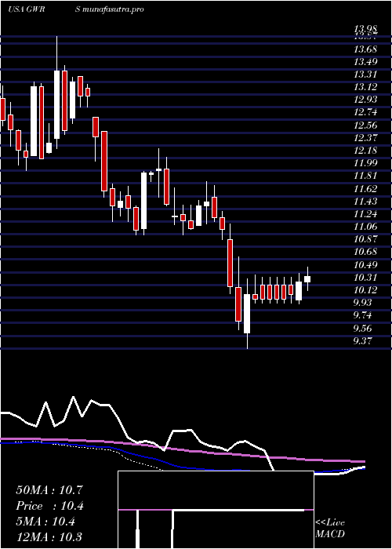Click the 13.31 price axis label
The height and width of the screenshot is (549, 392).
365,74
